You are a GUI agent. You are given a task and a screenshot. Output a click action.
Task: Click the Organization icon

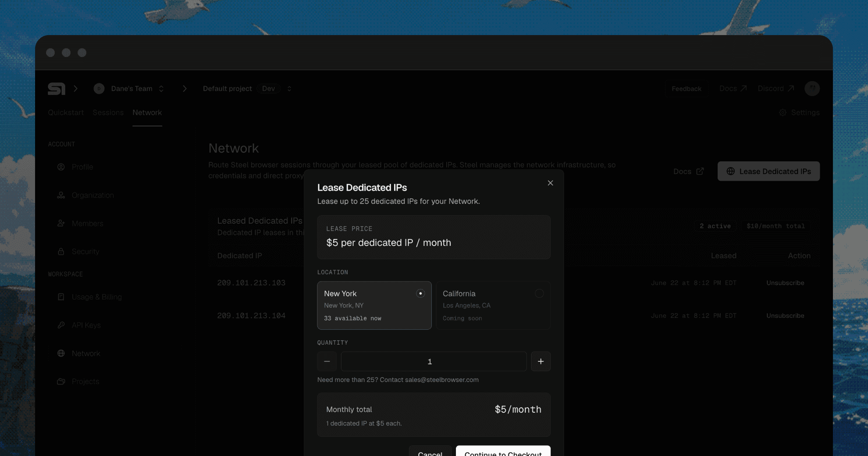pos(61,195)
